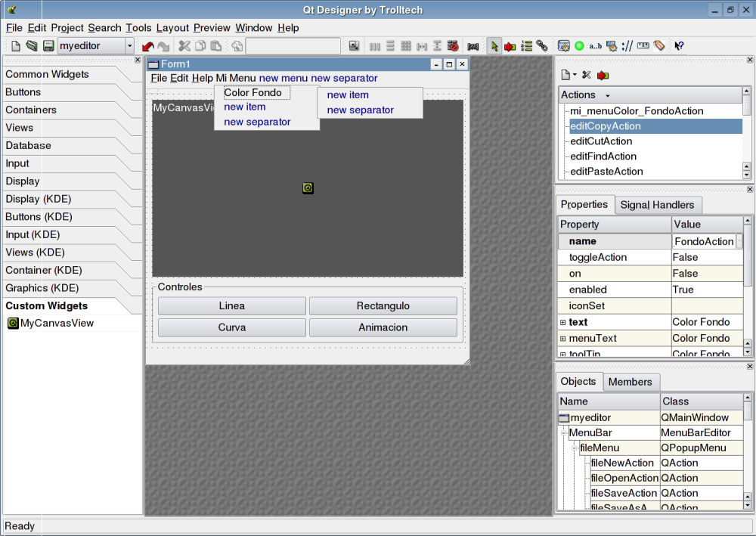
Task: Collapse the fileMenu tree node
Action: pyautogui.click(x=575, y=448)
